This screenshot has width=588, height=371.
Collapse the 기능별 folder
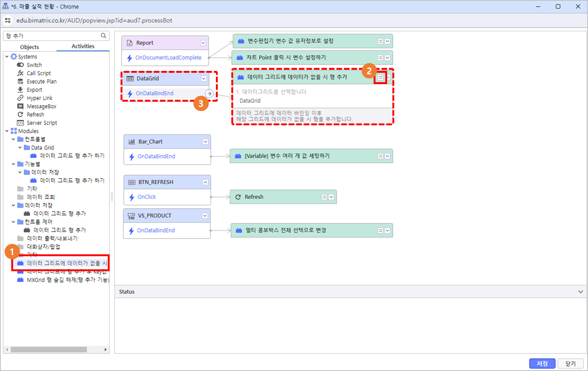[x=14, y=164]
